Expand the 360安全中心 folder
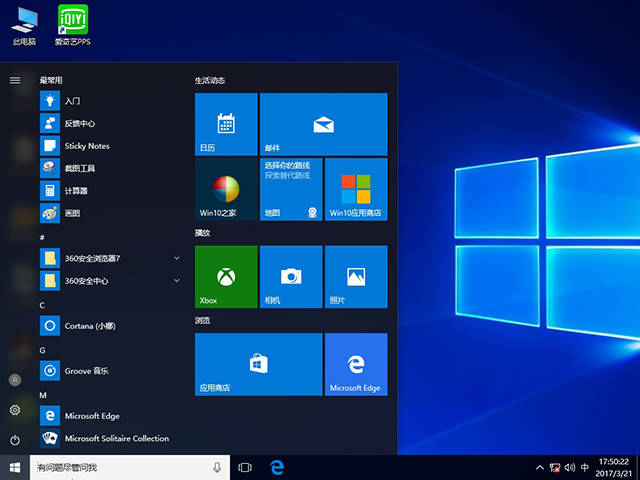 pos(177,281)
